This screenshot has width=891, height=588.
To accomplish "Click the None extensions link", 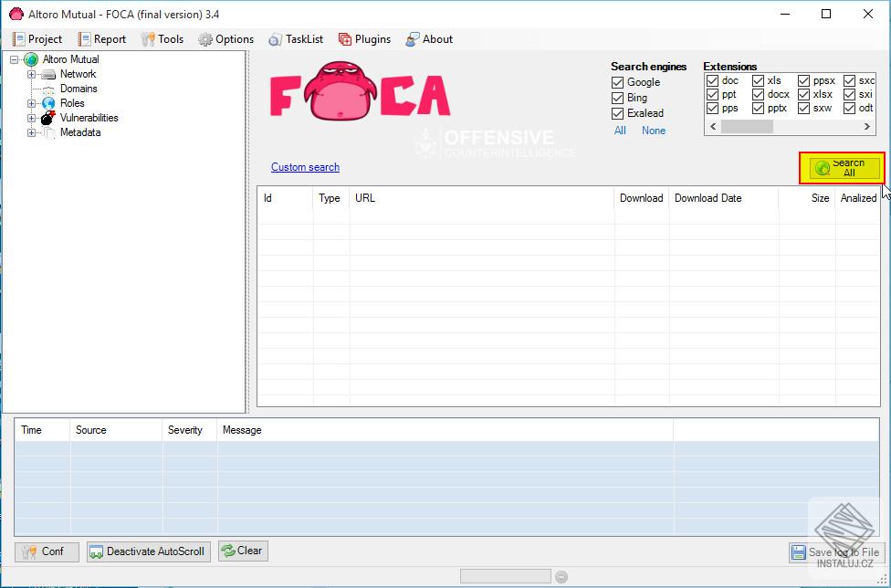I will pyautogui.click(x=654, y=131).
